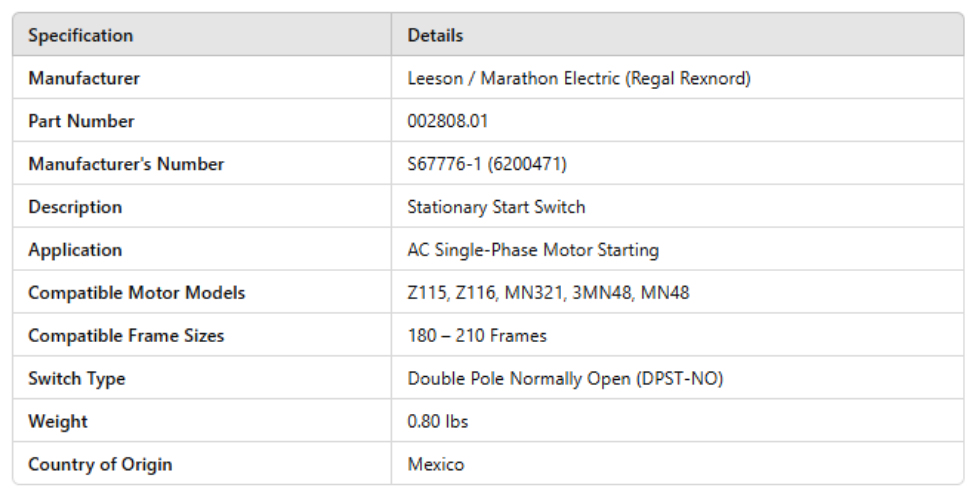Click the Specification column header
The image size is (975, 500).
[x=80, y=35]
